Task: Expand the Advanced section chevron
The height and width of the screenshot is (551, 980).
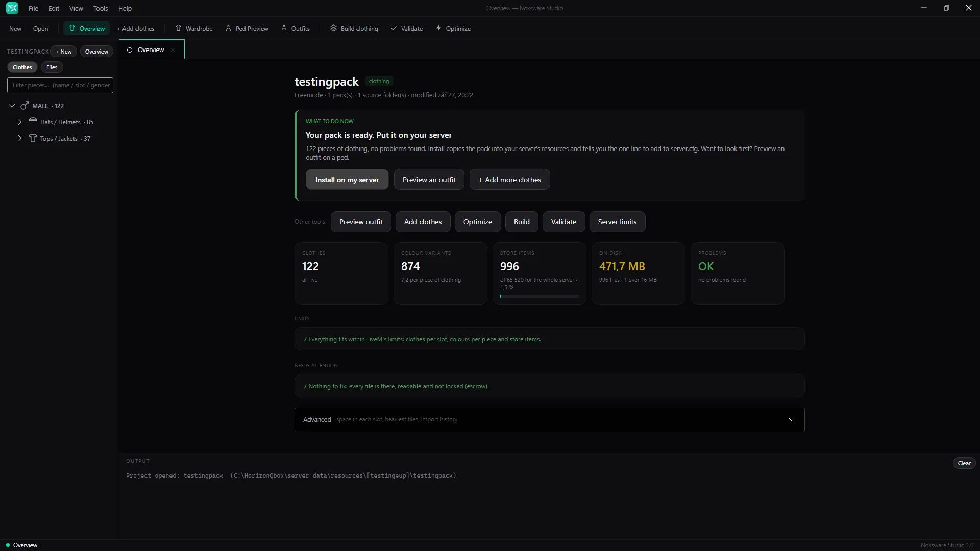Action: (x=792, y=419)
